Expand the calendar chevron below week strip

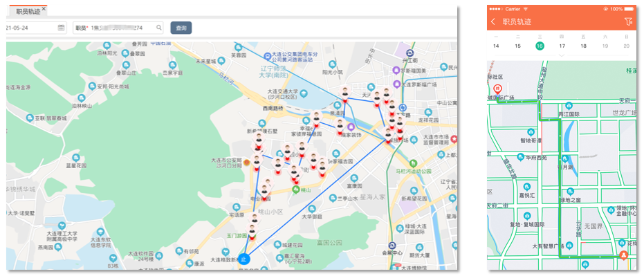point(562,55)
